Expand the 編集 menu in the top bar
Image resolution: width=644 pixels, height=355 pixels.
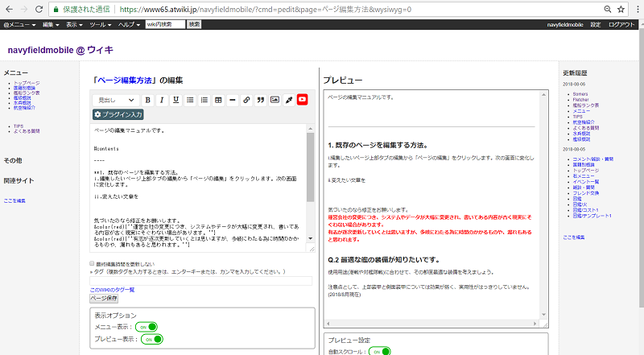click(51, 25)
